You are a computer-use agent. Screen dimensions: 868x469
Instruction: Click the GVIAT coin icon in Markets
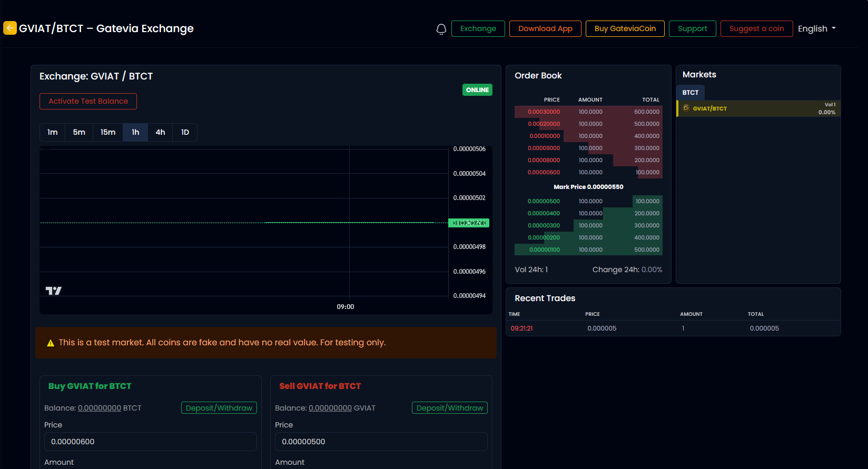pos(686,108)
